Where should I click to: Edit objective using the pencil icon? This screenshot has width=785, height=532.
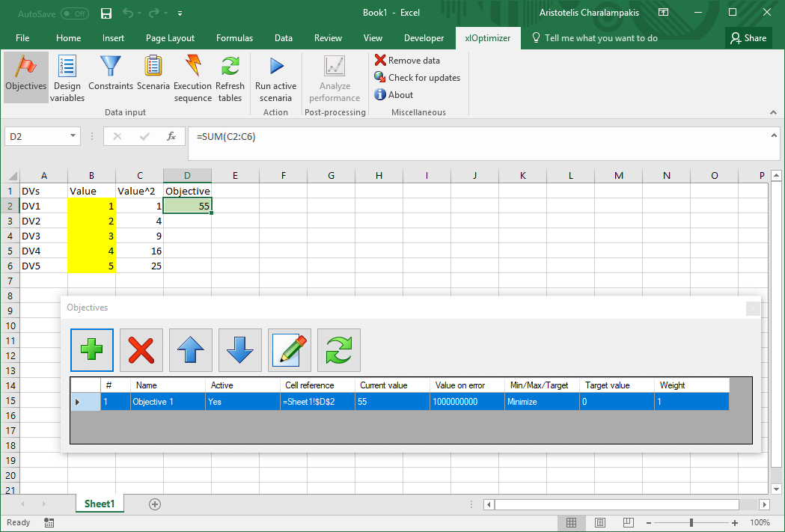(x=290, y=350)
